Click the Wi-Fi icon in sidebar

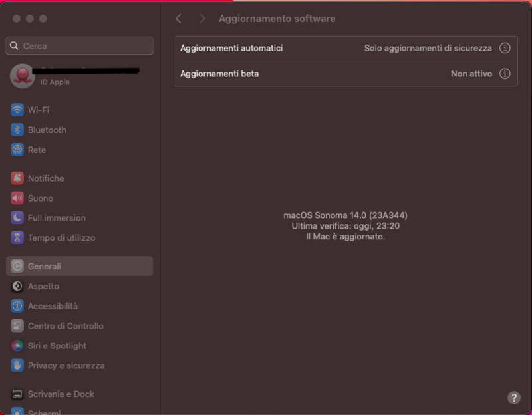(17, 110)
